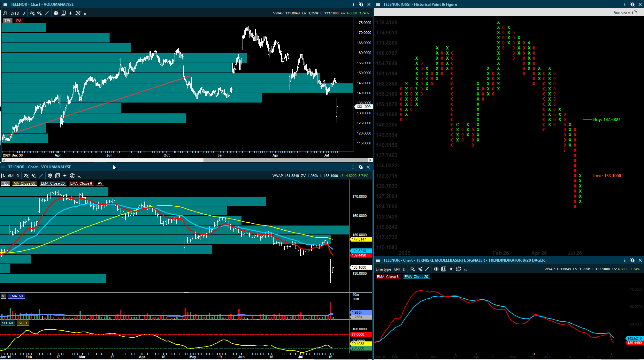This screenshot has width=644, height=360.
Task: Click symbol search icon in top chart header
Action: tap(361, 4)
